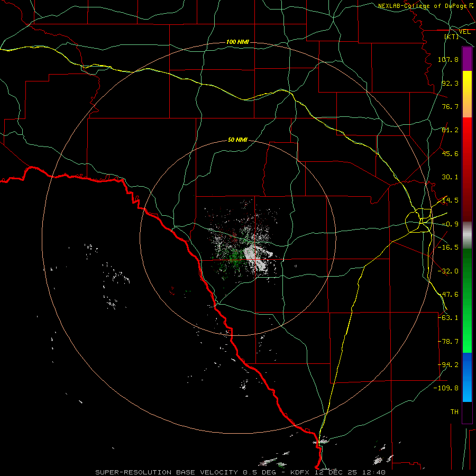Click the blue segment of velocity color bar
476x476 pixels.
tap(467, 377)
